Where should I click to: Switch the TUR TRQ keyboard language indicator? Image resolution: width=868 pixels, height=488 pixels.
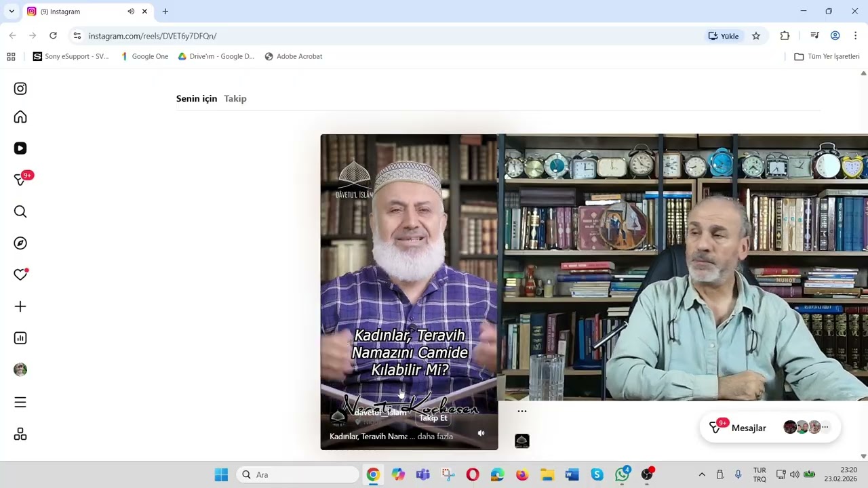[759, 474]
